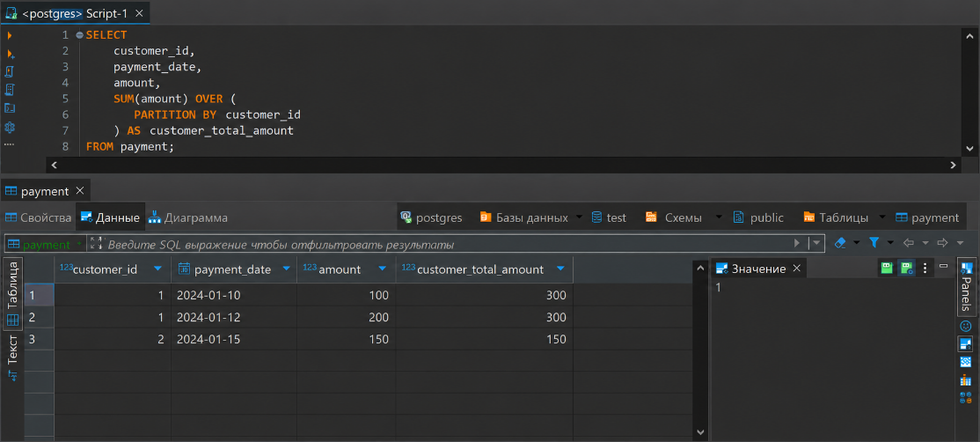Click the eraser clear filters icon
980x442 pixels.
tap(841, 242)
